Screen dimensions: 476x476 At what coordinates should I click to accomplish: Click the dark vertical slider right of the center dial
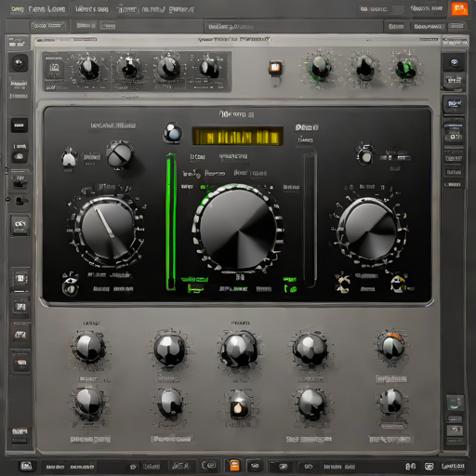click(x=310, y=218)
